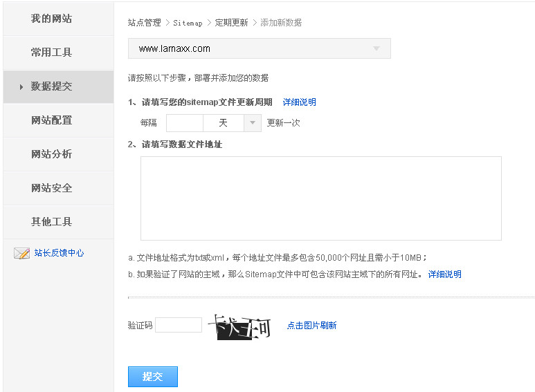Image resolution: width=535 pixels, height=392 pixels.
Task: Click the 每隔 interval number field
Action: tap(184, 123)
